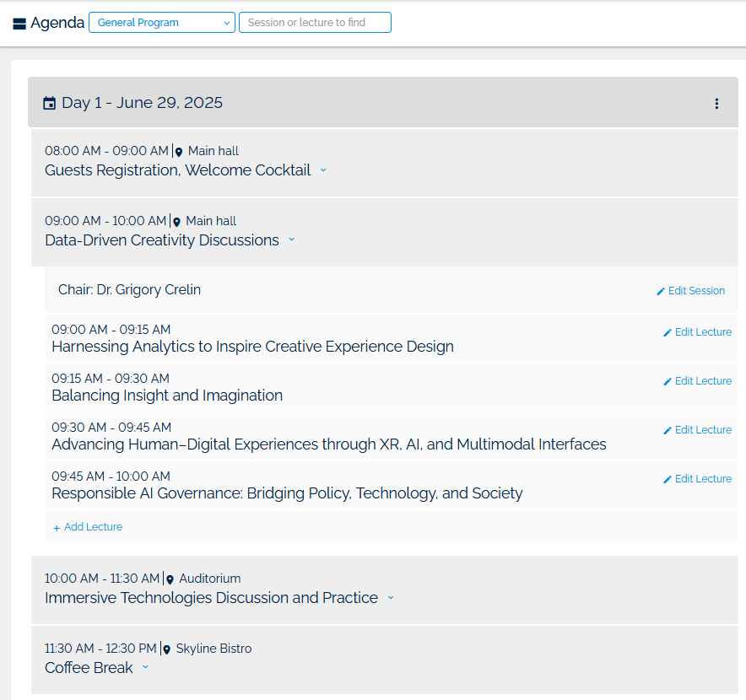The height and width of the screenshot is (700, 746).
Task: Click the pencil icon next to Edit Session
Action: [x=662, y=290]
